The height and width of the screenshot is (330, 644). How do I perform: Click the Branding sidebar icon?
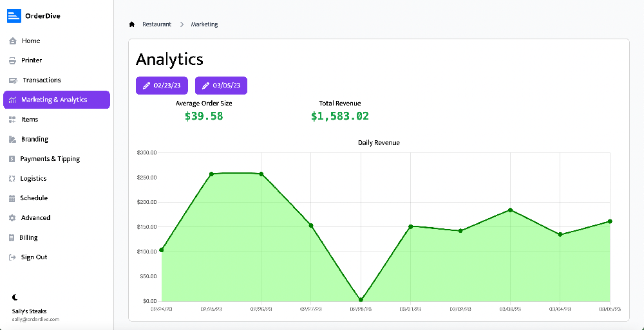click(12, 139)
